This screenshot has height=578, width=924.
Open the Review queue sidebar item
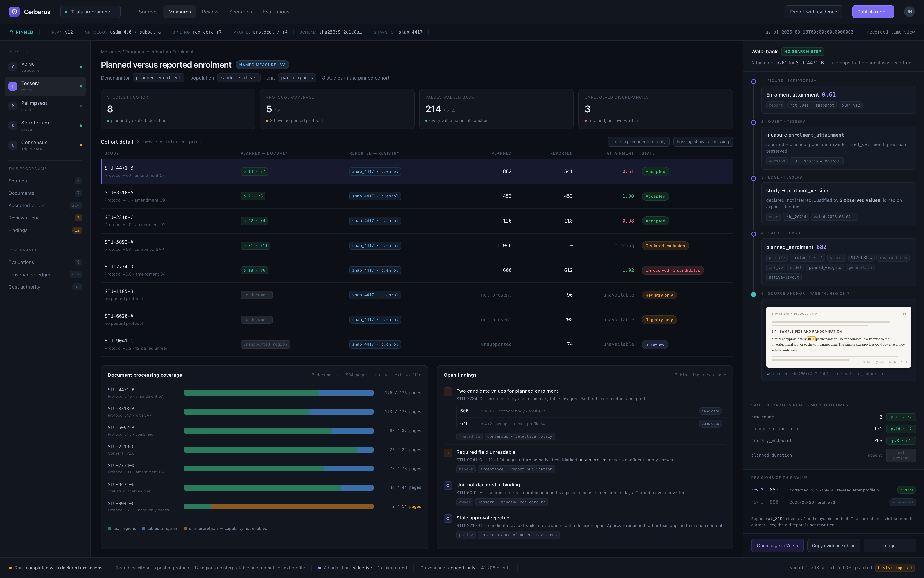45,218
